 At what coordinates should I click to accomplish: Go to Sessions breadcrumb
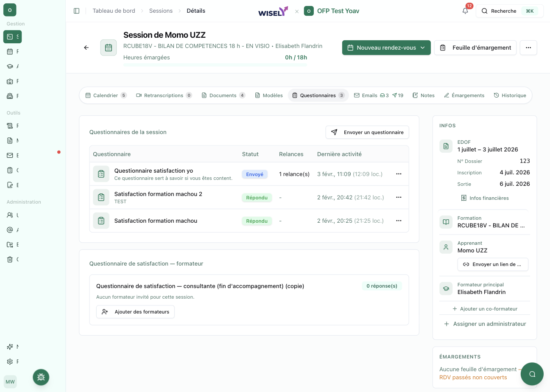click(x=161, y=11)
